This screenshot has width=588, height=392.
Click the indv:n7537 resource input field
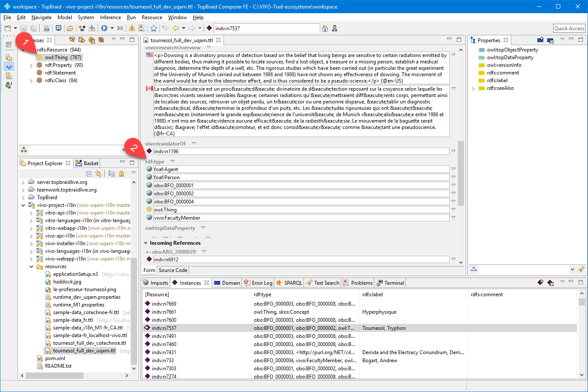[x=267, y=28]
